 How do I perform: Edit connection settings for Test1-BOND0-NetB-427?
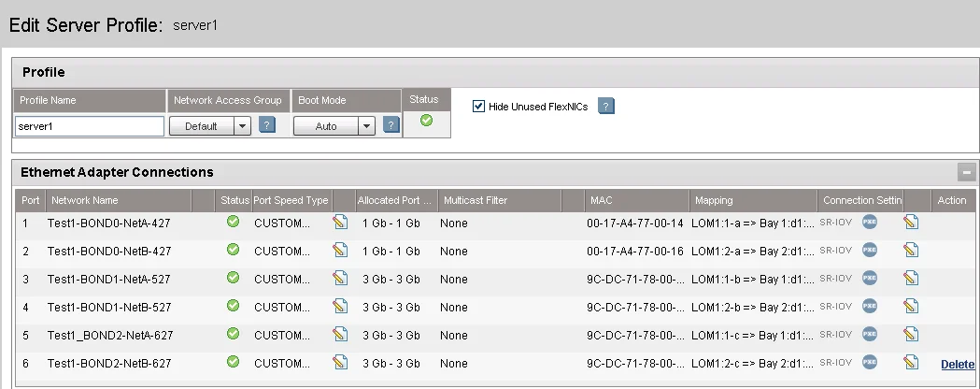pyautogui.click(x=911, y=251)
